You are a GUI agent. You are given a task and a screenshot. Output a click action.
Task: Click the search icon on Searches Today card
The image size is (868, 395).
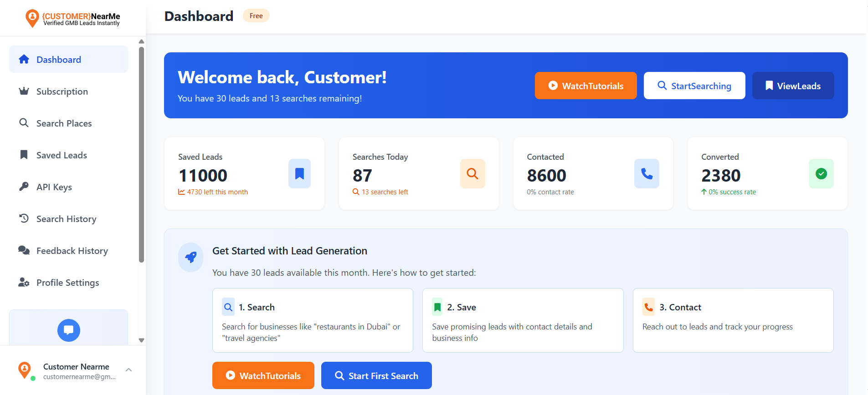[x=472, y=173]
